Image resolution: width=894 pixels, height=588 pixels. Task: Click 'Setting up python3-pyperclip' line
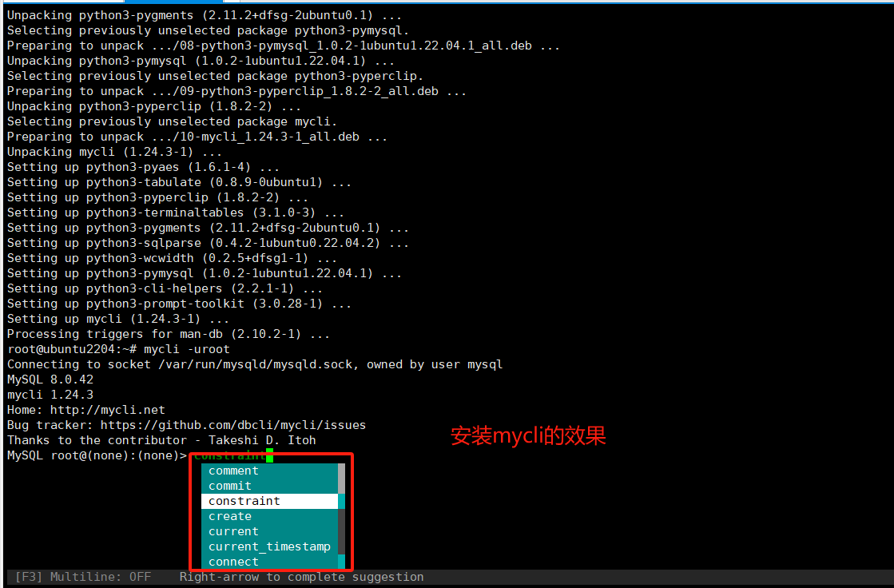157,197
